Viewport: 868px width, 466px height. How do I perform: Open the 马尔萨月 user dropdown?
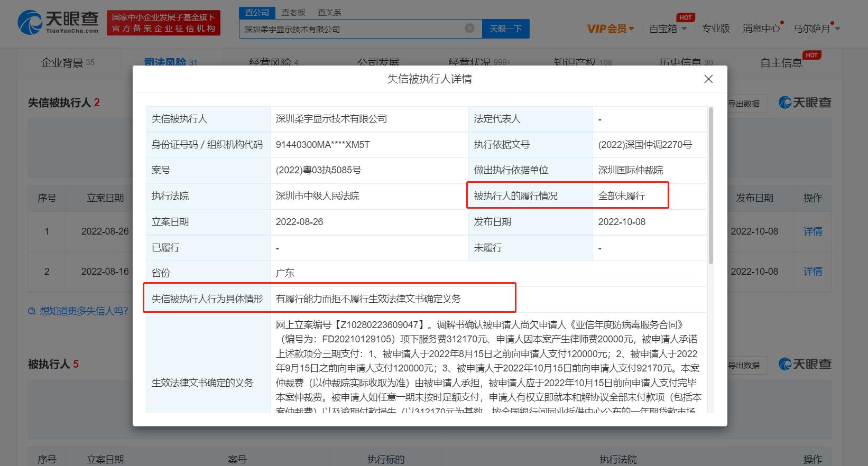[816, 29]
